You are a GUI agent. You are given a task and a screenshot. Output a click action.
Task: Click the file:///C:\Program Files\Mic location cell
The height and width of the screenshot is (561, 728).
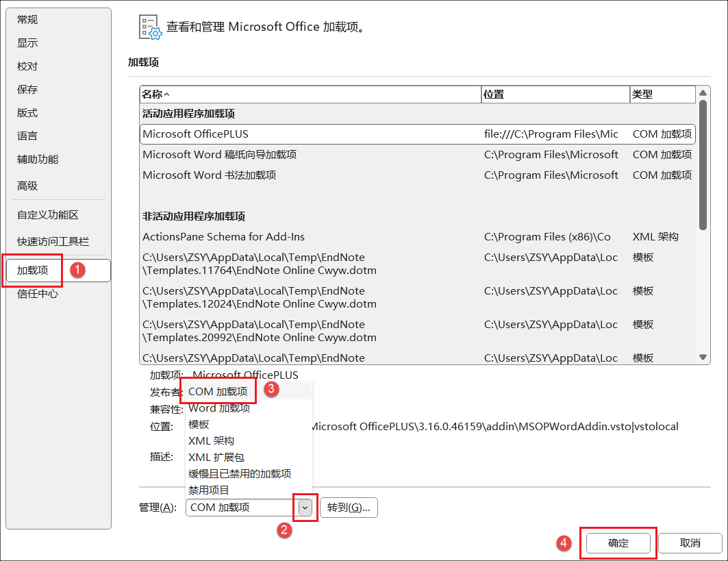click(551, 134)
